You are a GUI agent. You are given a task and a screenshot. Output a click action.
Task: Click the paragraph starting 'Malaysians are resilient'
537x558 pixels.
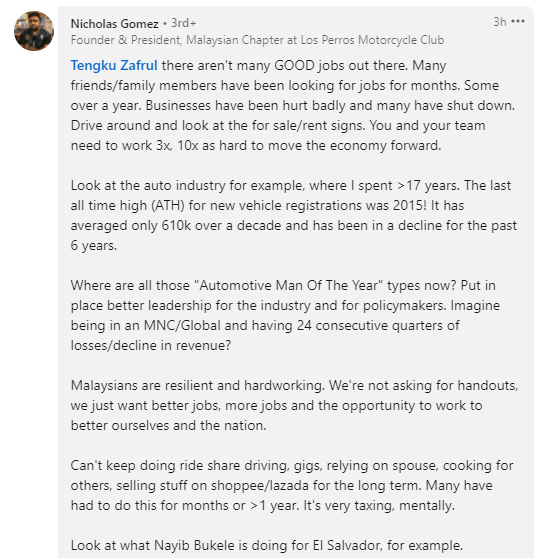(294, 405)
